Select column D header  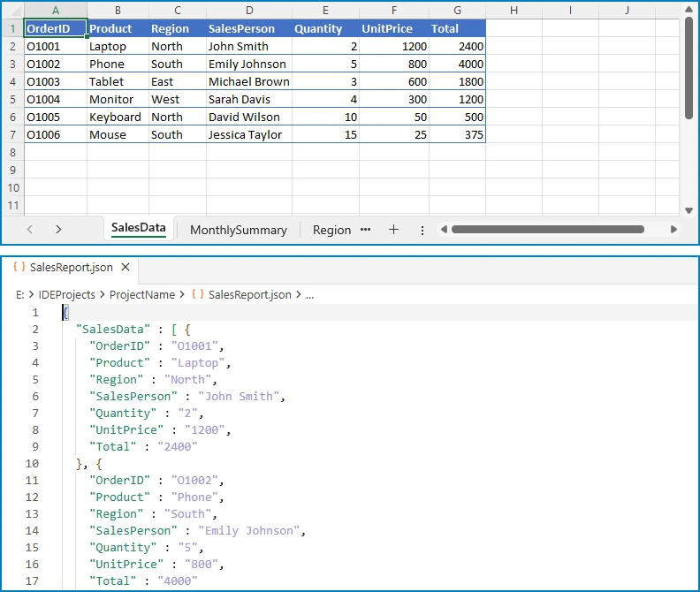coord(249,10)
